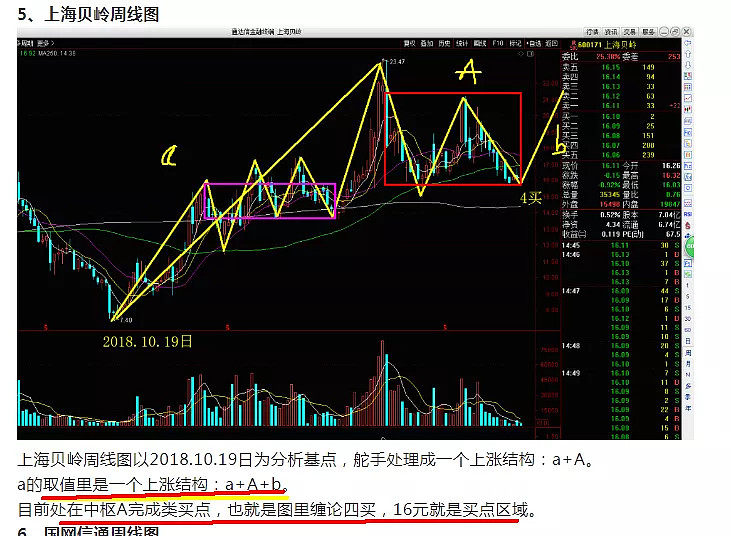
Task: Select the 多 multi-period button
Action: pos(688,385)
